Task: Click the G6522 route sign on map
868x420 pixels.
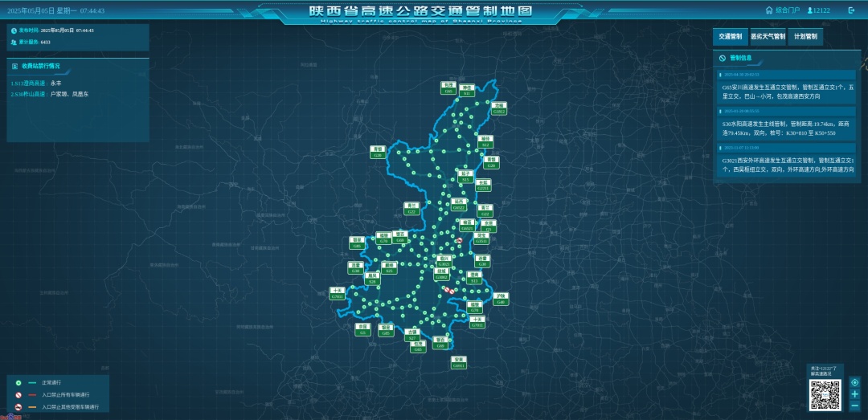Action: point(458,205)
